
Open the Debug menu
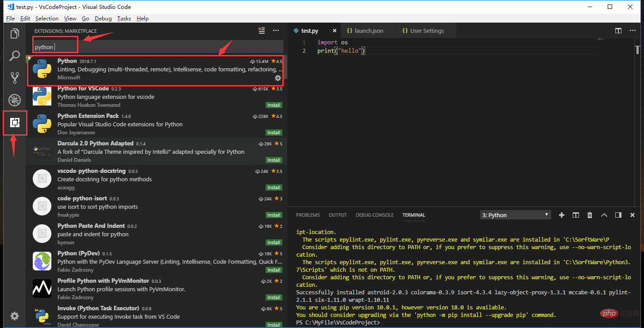pos(103,18)
